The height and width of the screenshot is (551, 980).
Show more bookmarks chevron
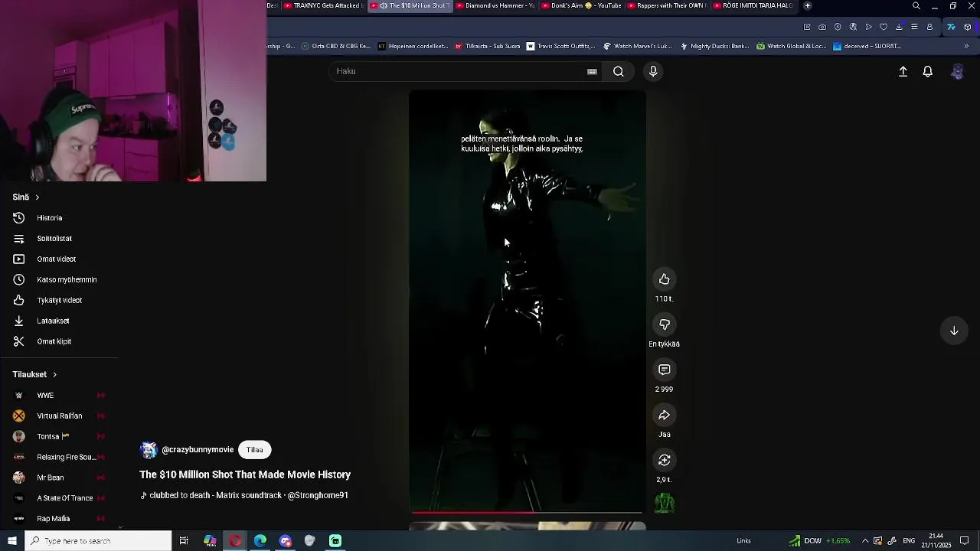click(x=966, y=46)
